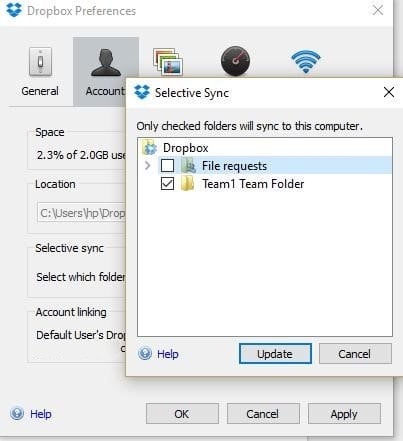Cancel the Selective Sync dialog
Viewport: 403px width, 441px height.
click(355, 354)
